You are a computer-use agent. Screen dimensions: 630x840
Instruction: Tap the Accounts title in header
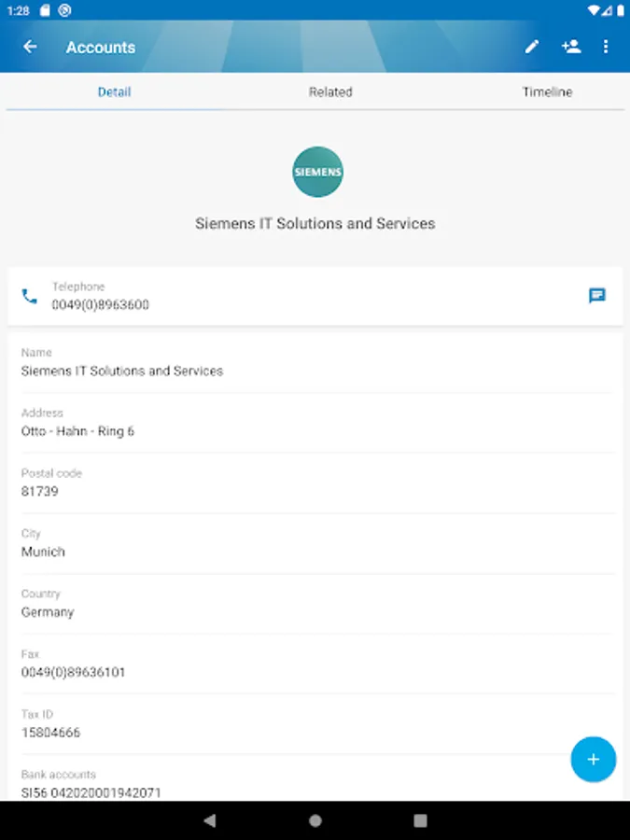point(101,48)
